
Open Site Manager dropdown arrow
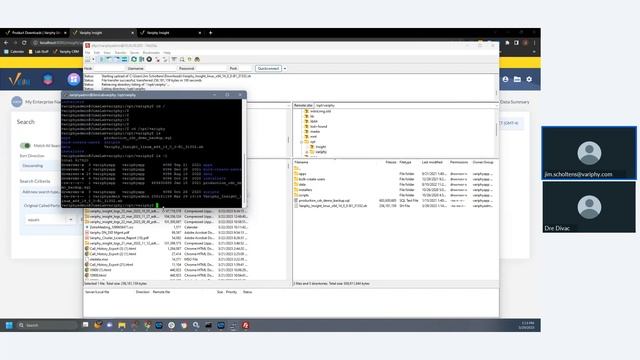(93, 60)
